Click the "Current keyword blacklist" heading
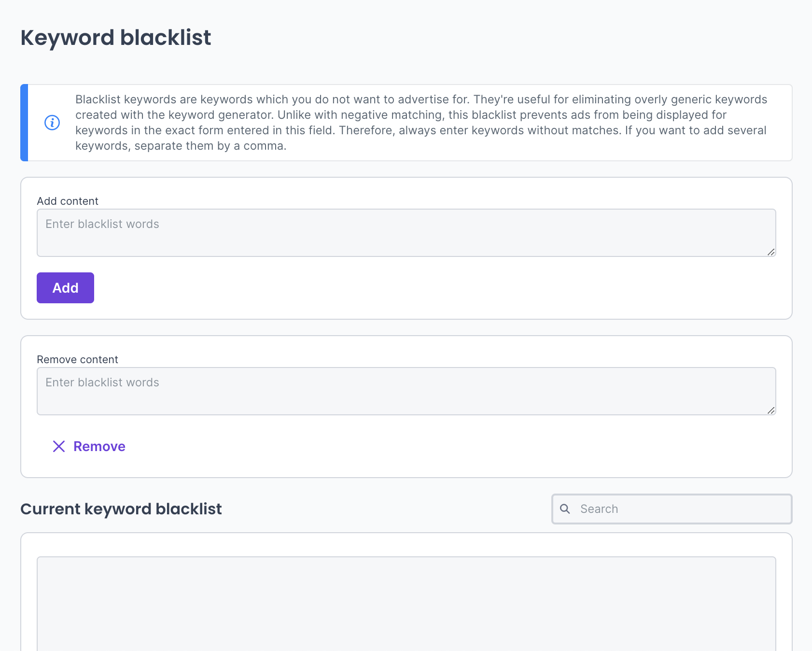Image resolution: width=812 pixels, height=651 pixels. [x=121, y=509]
